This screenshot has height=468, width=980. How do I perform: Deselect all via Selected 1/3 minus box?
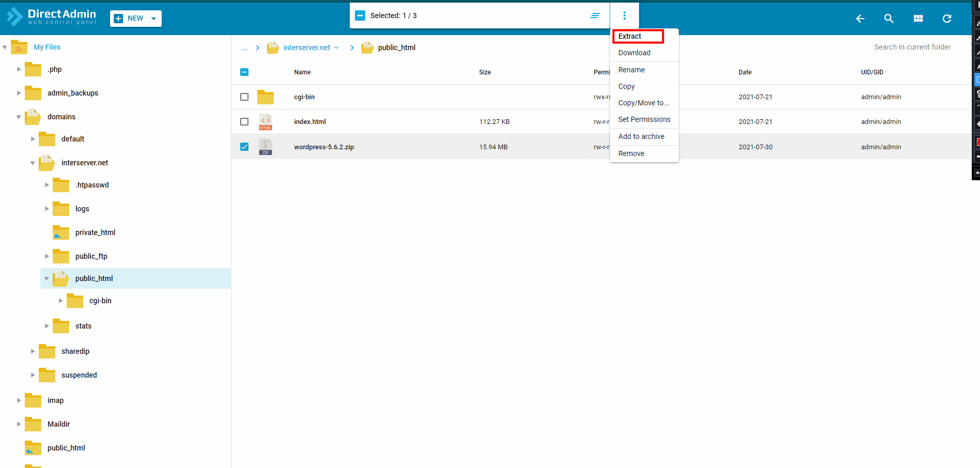(x=360, y=15)
